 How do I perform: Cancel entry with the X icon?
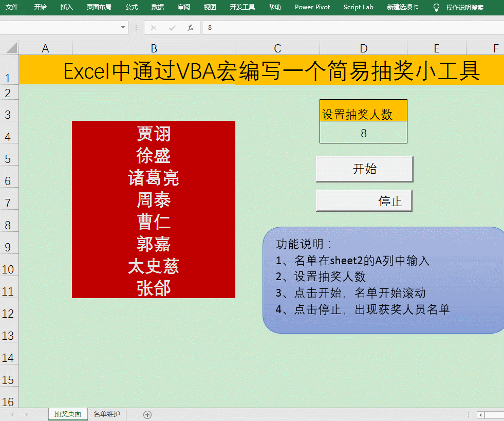tap(154, 28)
